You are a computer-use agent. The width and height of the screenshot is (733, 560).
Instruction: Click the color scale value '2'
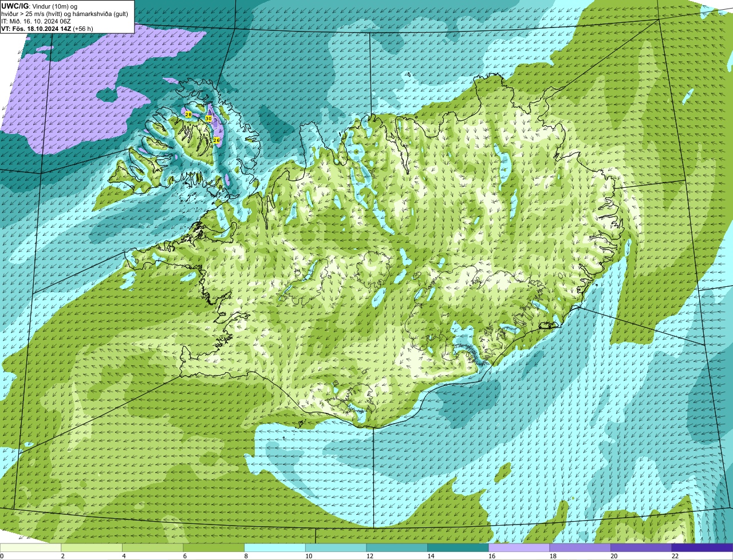click(x=62, y=556)
